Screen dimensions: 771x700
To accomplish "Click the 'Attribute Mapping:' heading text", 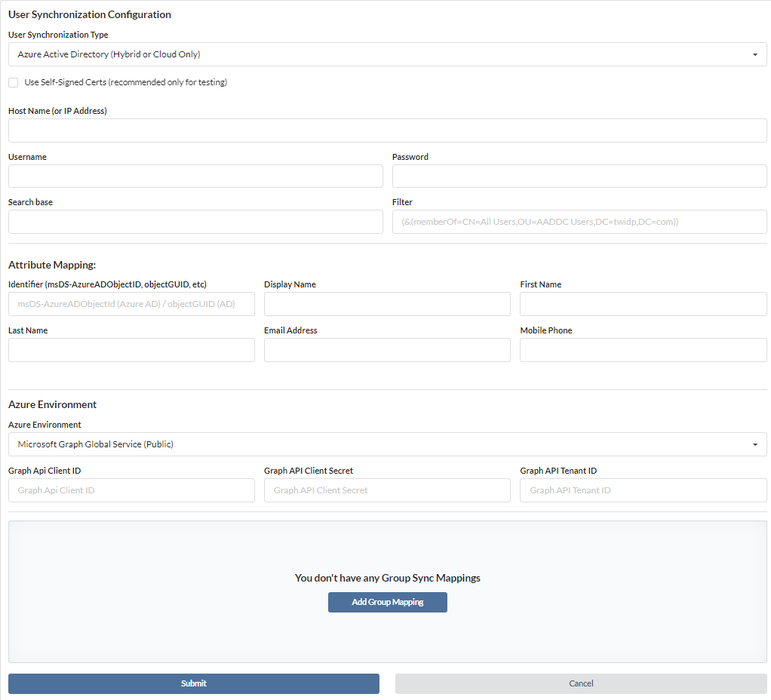I will click(x=52, y=265).
